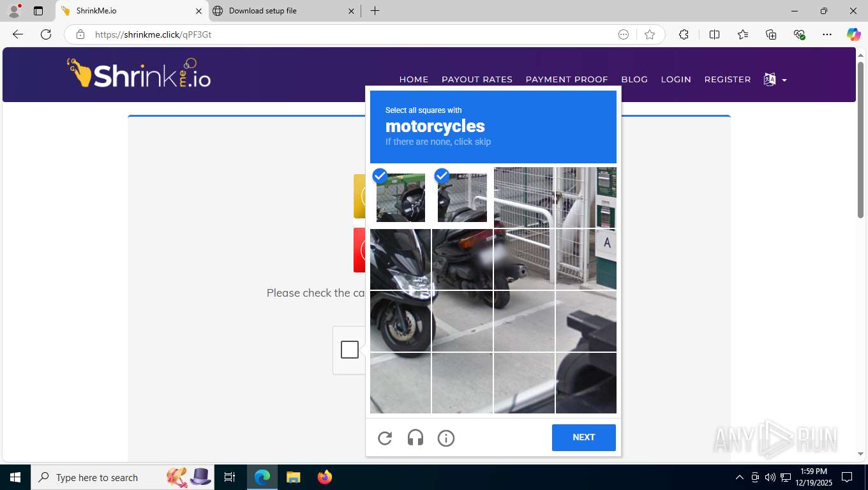Image resolution: width=868 pixels, height=490 pixels.
Task: Launch Firefox from the taskbar
Action: 325,477
